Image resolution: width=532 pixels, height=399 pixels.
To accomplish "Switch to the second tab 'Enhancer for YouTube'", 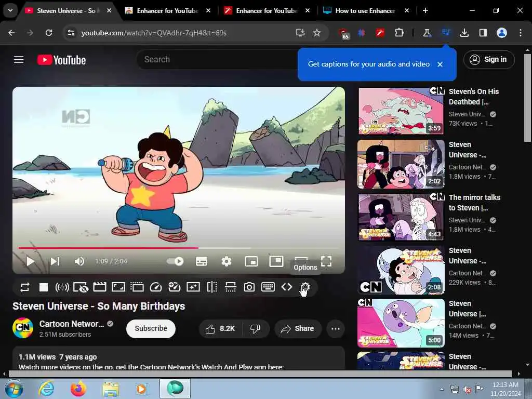I will pos(168,11).
